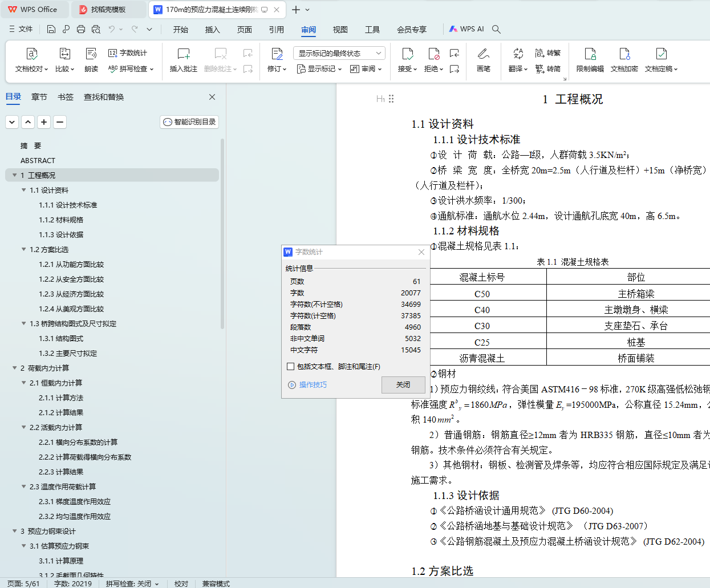Expand 显示标记 dropdown
This screenshot has height=588, width=710.
(319, 68)
